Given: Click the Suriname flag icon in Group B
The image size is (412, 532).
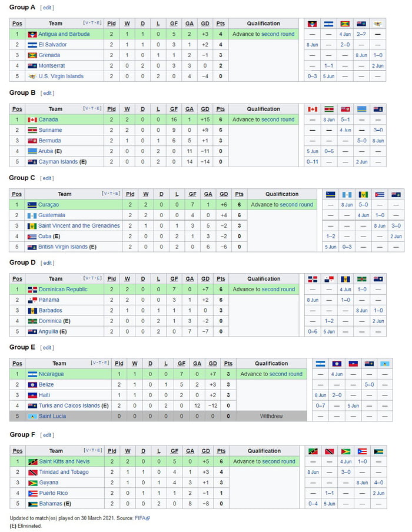Looking at the screenshot, I should [33, 129].
